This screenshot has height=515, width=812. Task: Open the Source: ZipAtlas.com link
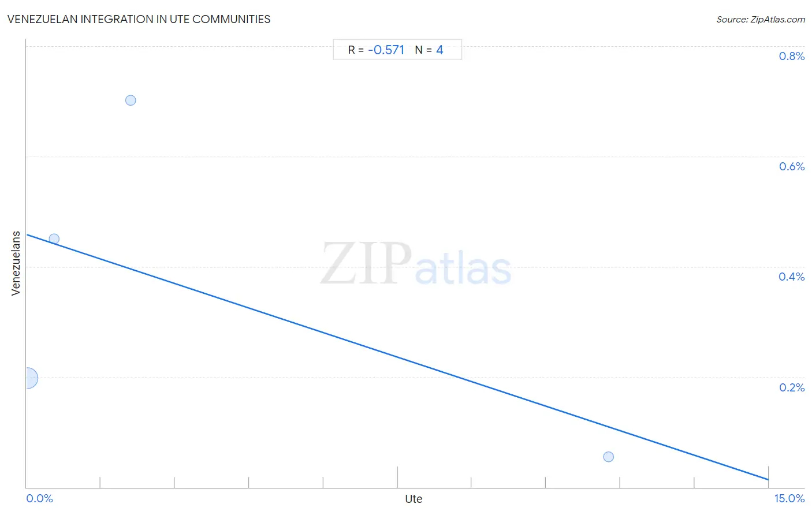coord(761,20)
